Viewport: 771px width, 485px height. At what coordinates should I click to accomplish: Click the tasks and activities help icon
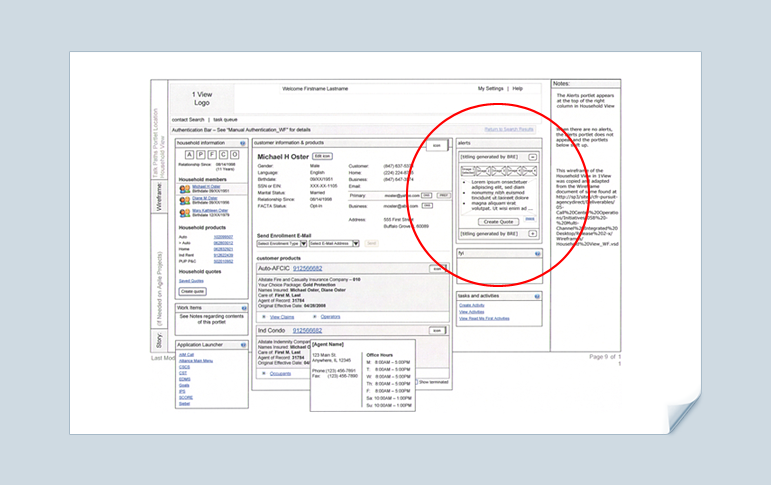pyautogui.click(x=537, y=296)
